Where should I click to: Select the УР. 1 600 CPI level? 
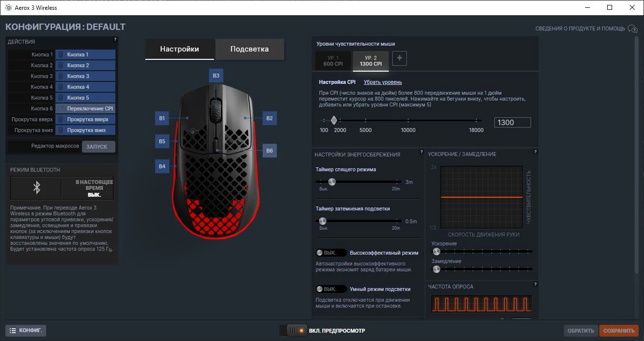[333, 61]
